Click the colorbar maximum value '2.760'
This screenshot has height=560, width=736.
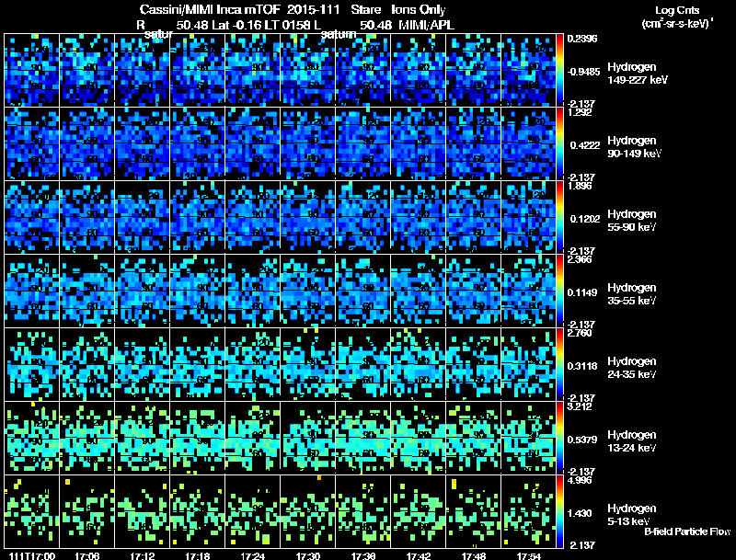click(580, 333)
